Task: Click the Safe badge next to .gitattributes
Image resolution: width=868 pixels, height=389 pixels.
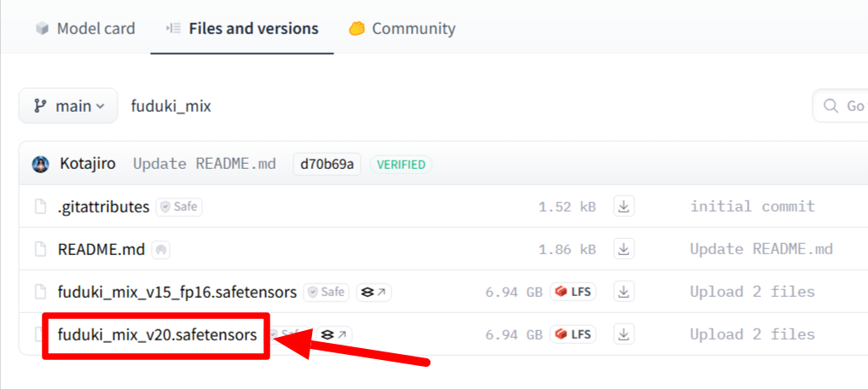Action: (179, 207)
